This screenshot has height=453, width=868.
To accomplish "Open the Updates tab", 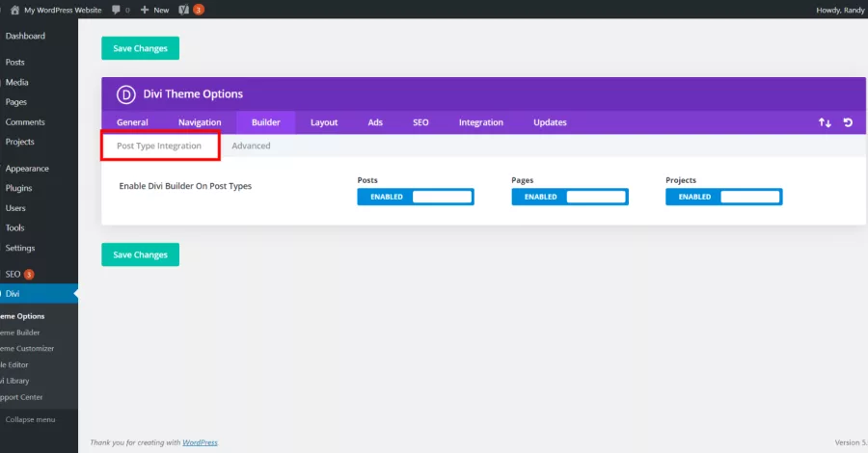I will tap(551, 122).
